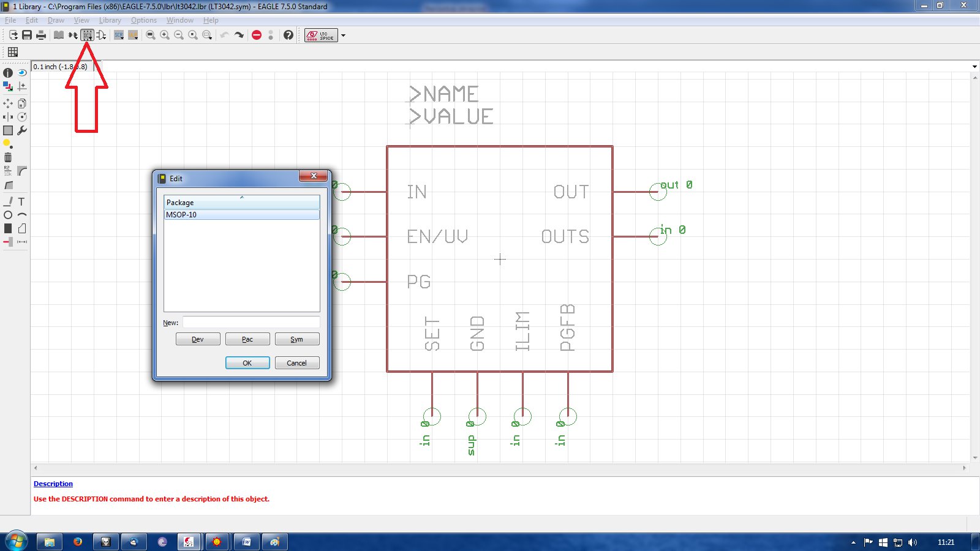Open the Draw menu
Screen dimensions: 980x551
pyautogui.click(x=56, y=20)
